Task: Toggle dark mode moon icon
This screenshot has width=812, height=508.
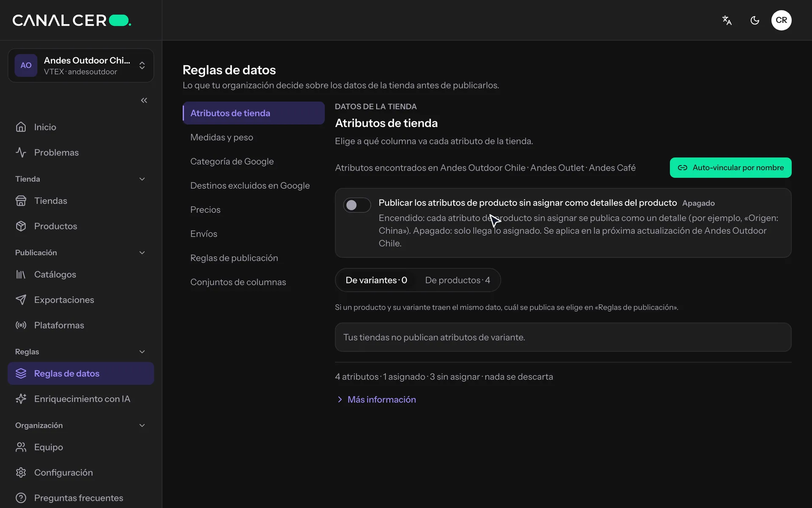Action: coord(755,20)
